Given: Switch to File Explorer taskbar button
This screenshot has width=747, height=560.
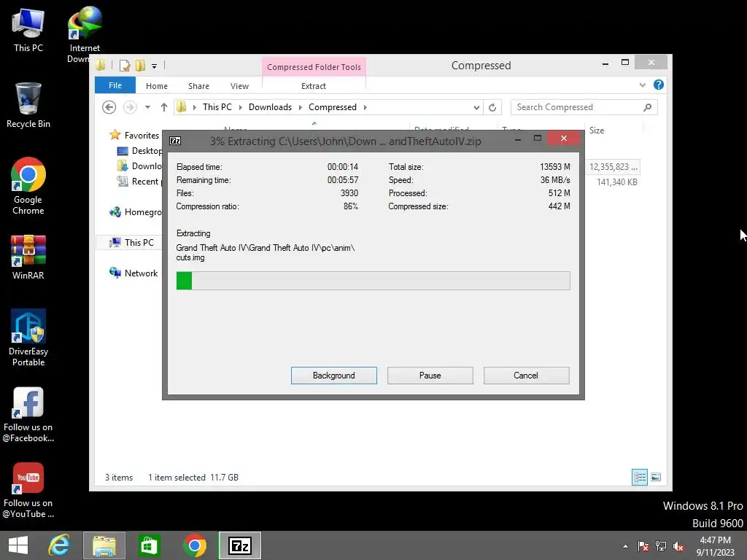Looking at the screenshot, I should click(x=104, y=545).
